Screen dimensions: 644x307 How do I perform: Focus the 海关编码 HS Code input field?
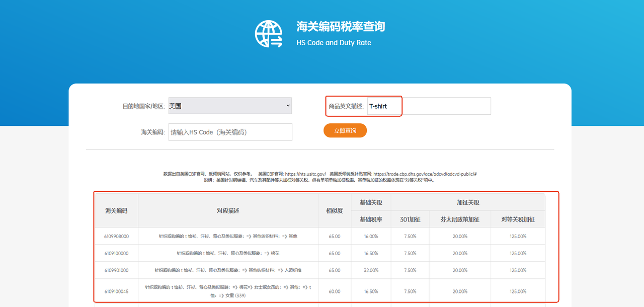click(x=230, y=132)
